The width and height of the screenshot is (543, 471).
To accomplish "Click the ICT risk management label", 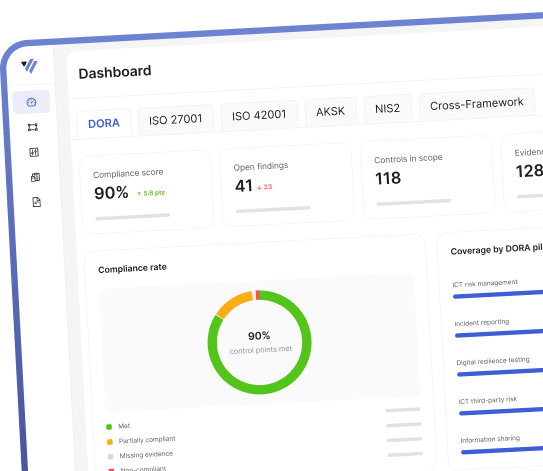I will pos(485,283).
